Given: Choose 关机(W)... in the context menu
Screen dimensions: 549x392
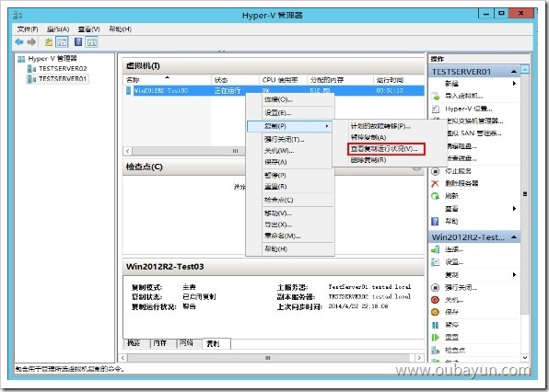Looking at the screenshot, I should 290,151.
